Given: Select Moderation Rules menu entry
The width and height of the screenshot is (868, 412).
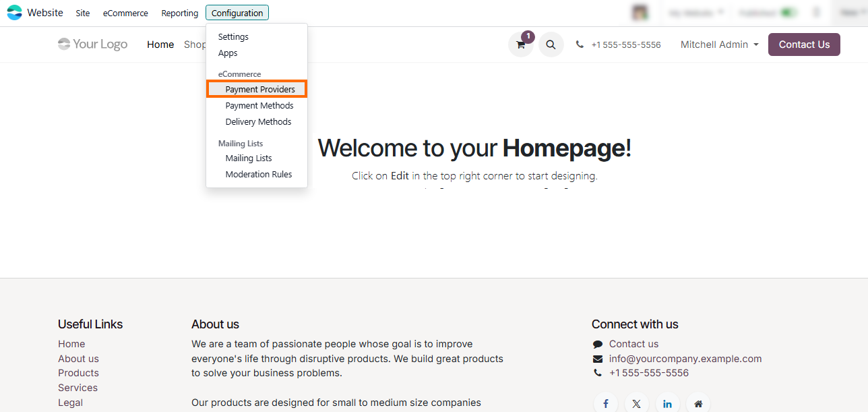Looking at the screenshot, I should (x=259, y=175).
